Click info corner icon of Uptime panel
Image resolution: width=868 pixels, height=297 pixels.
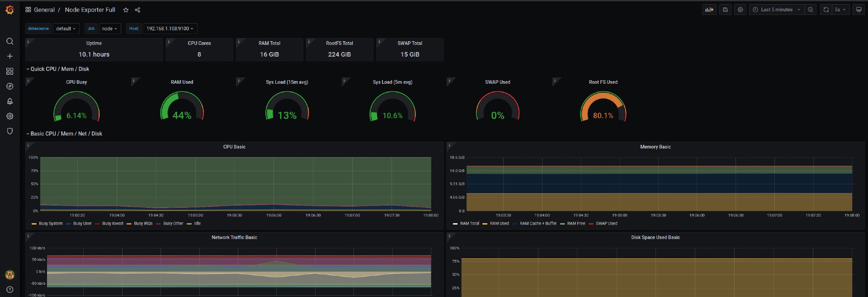(28, 41)
